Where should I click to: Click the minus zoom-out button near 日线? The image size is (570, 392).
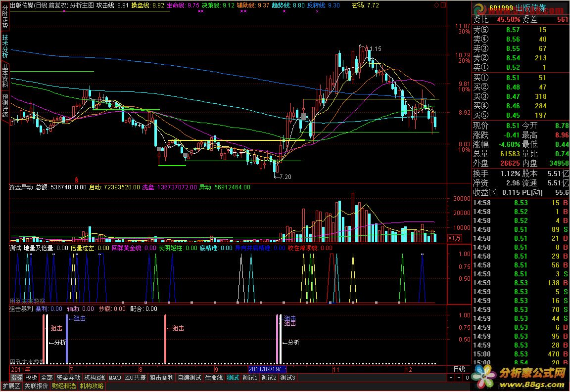click(460, 378)
